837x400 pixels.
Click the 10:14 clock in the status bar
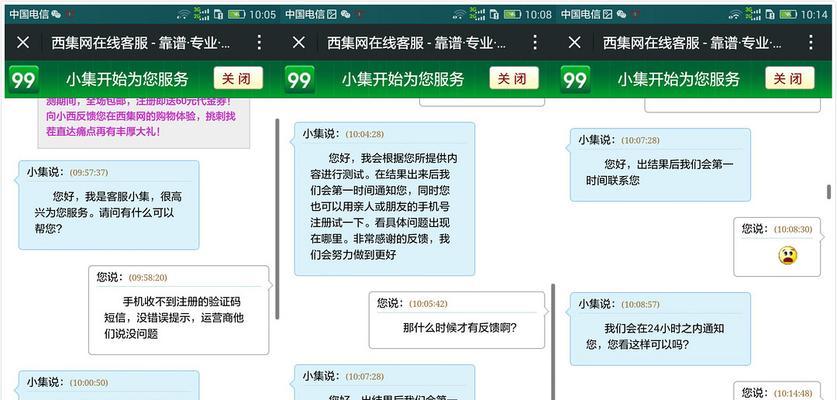coord(815,14)
